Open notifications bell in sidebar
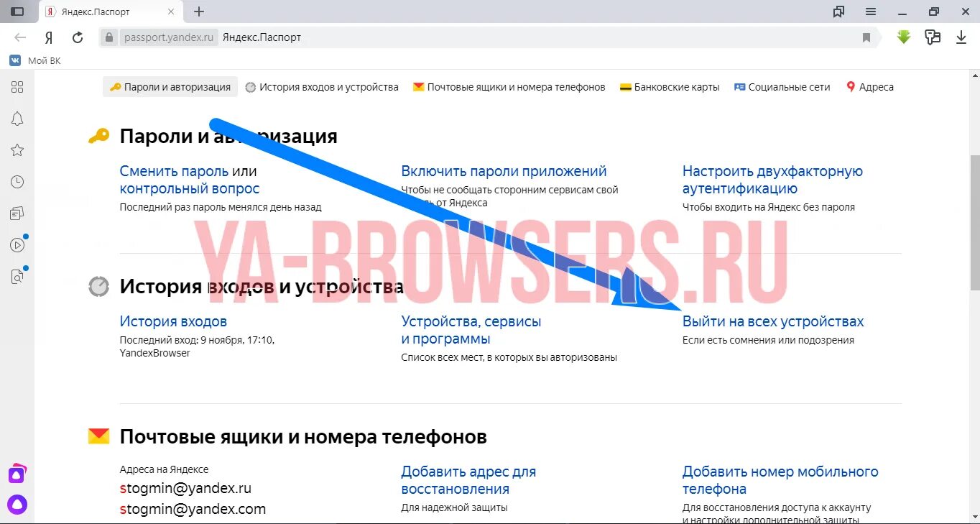 pos(17,119)
